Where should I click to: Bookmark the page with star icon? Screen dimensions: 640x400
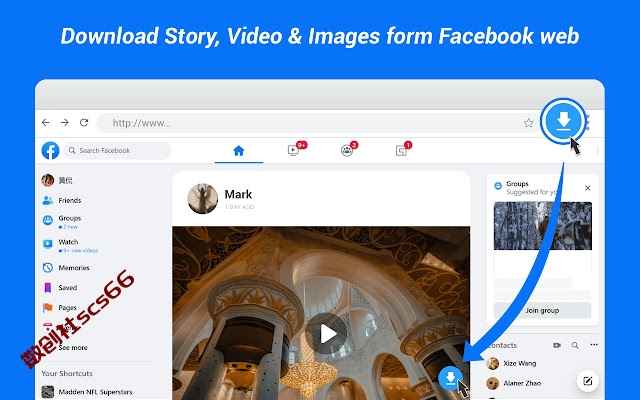pos(528,123)
